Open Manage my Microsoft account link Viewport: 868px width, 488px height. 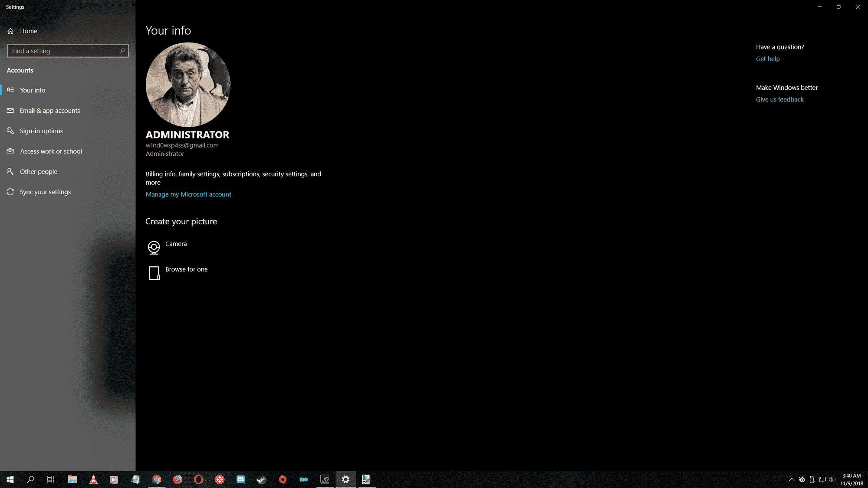pyautogui.click(x=188, y=194)
